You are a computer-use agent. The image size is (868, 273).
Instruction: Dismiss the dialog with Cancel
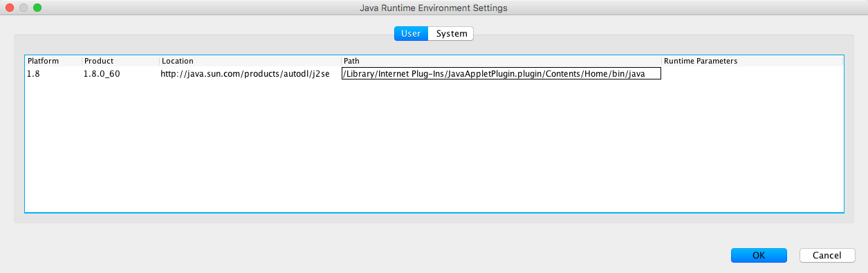pos(827,255)
